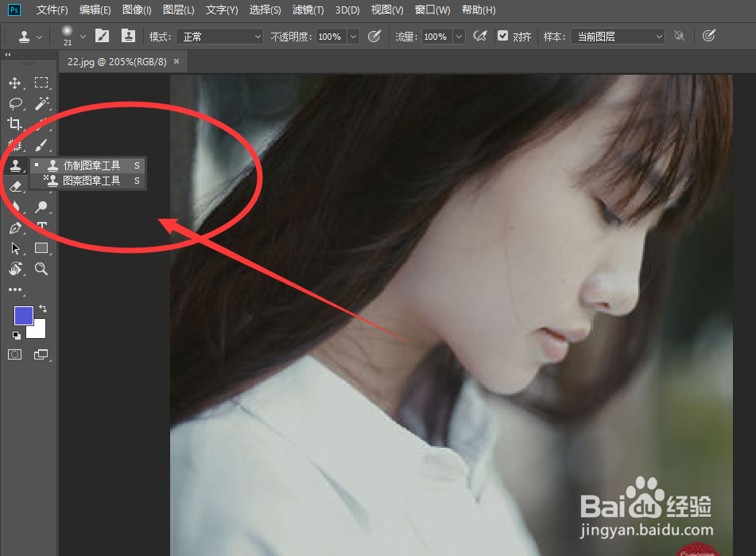Select the Pen tool
Viewport: 756px width, 556px height.
(15, 227)
